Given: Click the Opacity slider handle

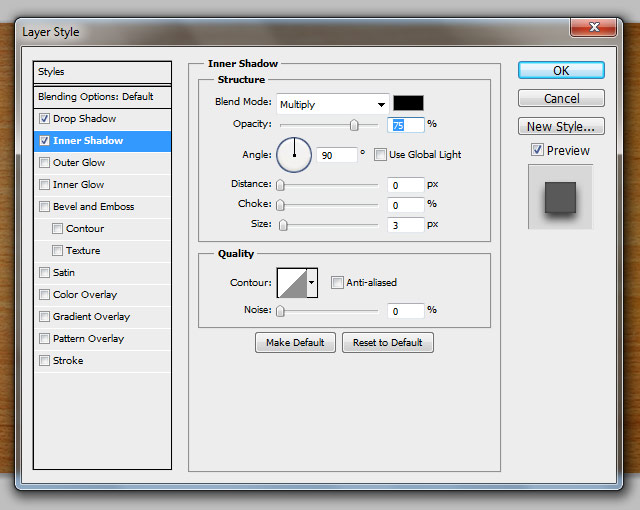Looking at the screenshot, I should (x=354, y=125).
